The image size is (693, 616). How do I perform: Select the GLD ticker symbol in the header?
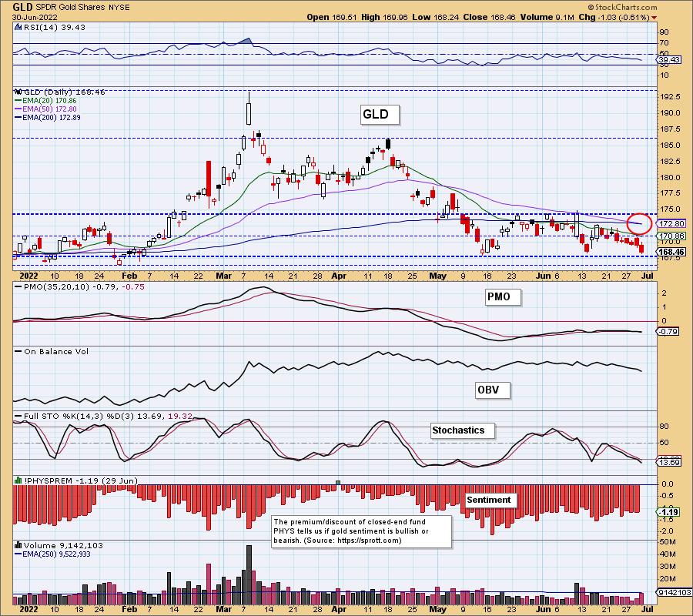click(x=22, y=7)
